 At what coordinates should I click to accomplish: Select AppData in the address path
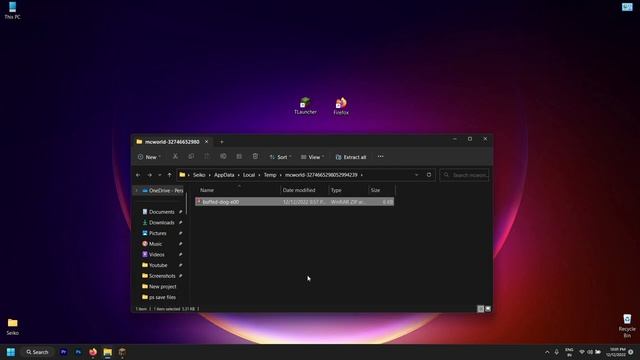click(224, 175)
